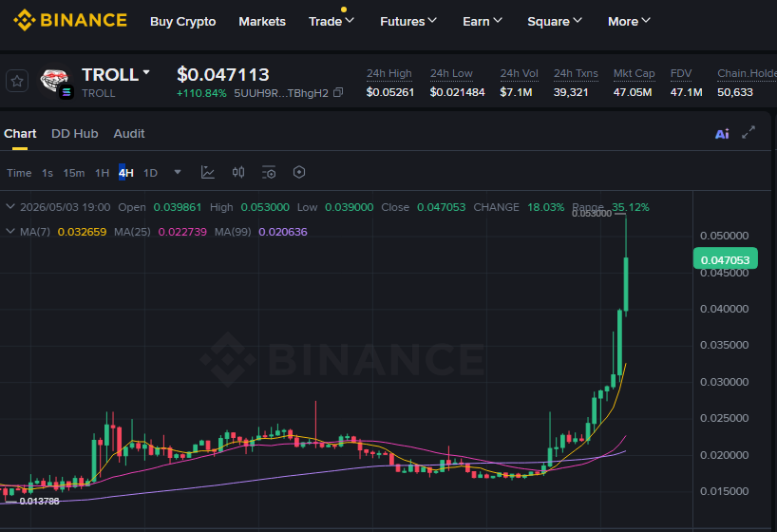Screen dimensions: 777x532
Task: Click the 24h Low label
Action: pos(451,73)
